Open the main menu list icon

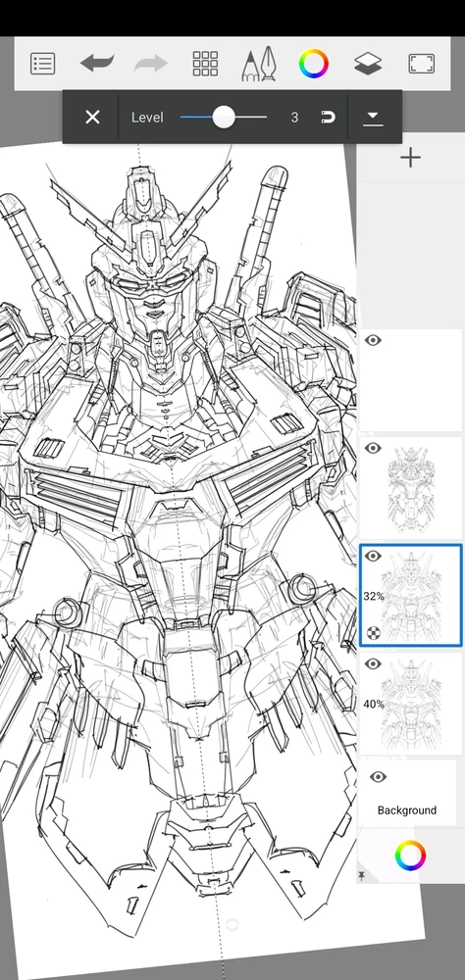coord(42,63)
